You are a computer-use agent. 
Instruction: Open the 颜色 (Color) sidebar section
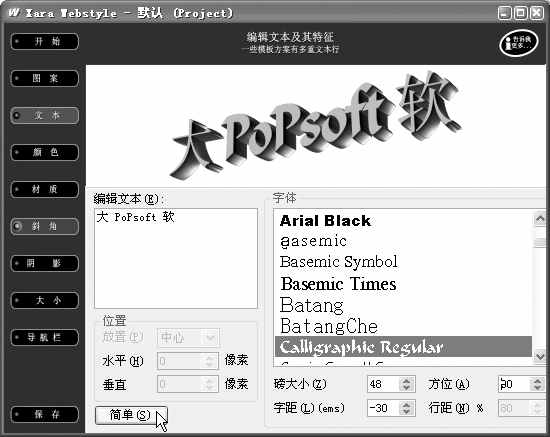(x=45, y=152)
